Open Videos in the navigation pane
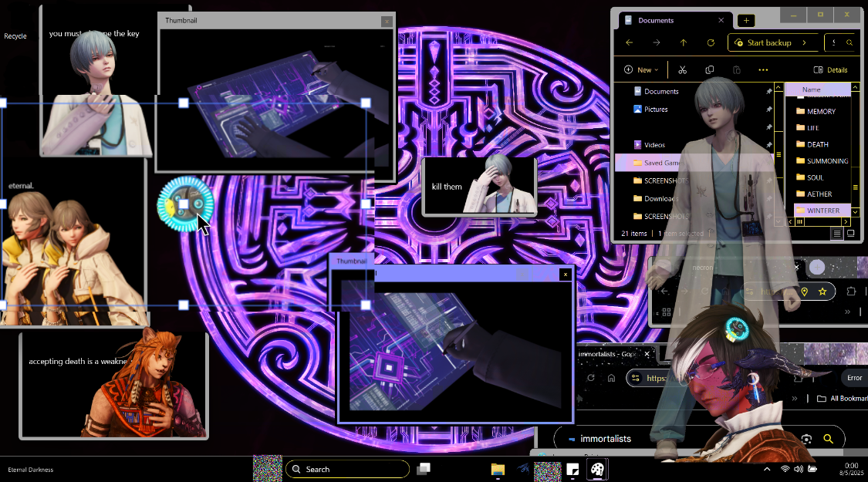 pyautogui.click(x=650, y=145)
